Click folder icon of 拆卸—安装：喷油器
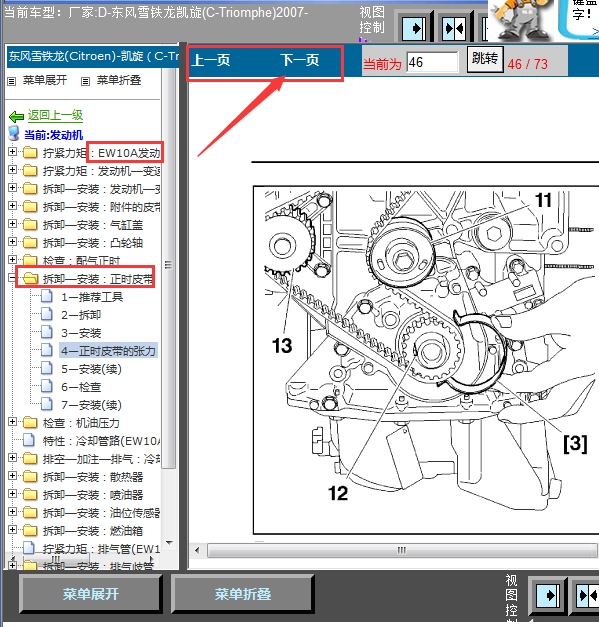Screen dimensions: 599x627 30,494
